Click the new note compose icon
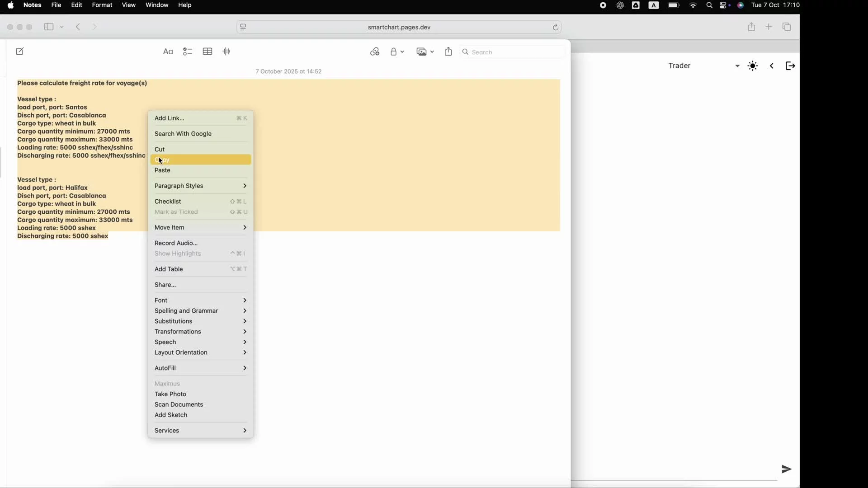Viewport: 868px width, 488px height. [20, 52]
